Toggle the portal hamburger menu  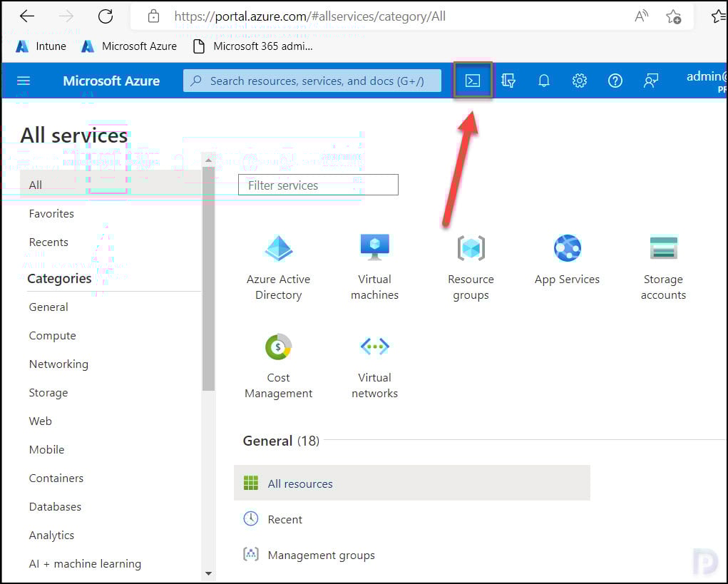coord(24,81)
